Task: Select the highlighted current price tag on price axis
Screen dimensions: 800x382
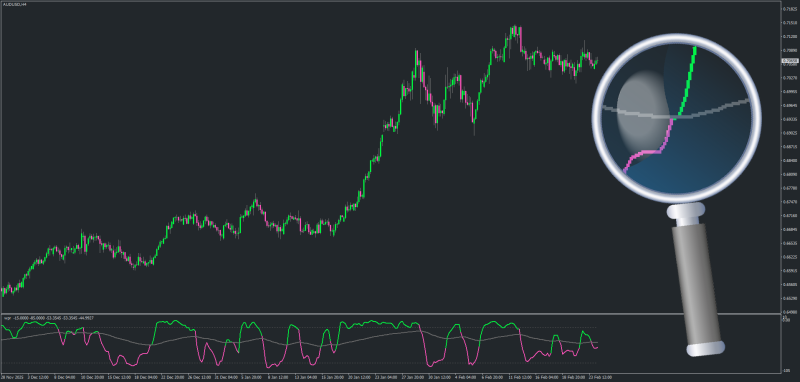Action: coord(789,61)
